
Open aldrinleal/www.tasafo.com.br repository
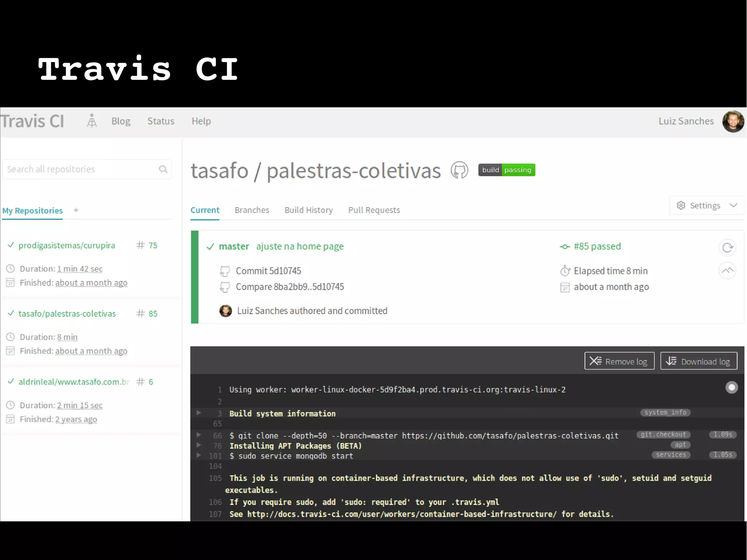(74, 382)
